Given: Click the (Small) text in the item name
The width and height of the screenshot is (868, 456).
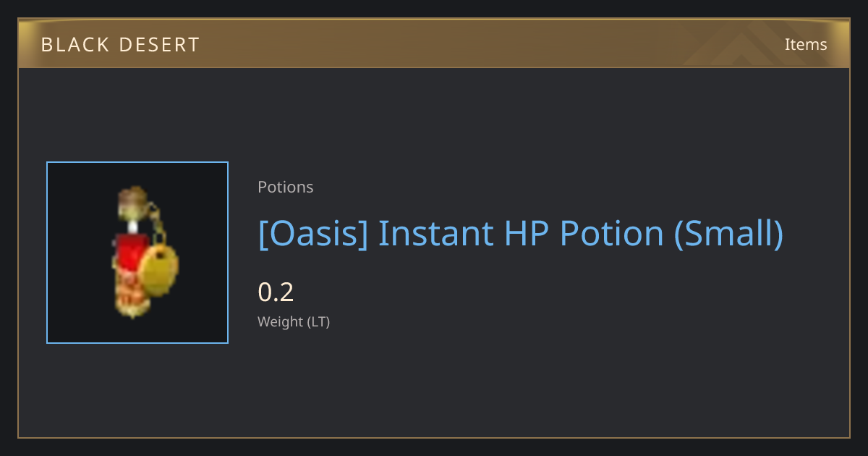Looking at the screenshot, I should pos(728,234).
